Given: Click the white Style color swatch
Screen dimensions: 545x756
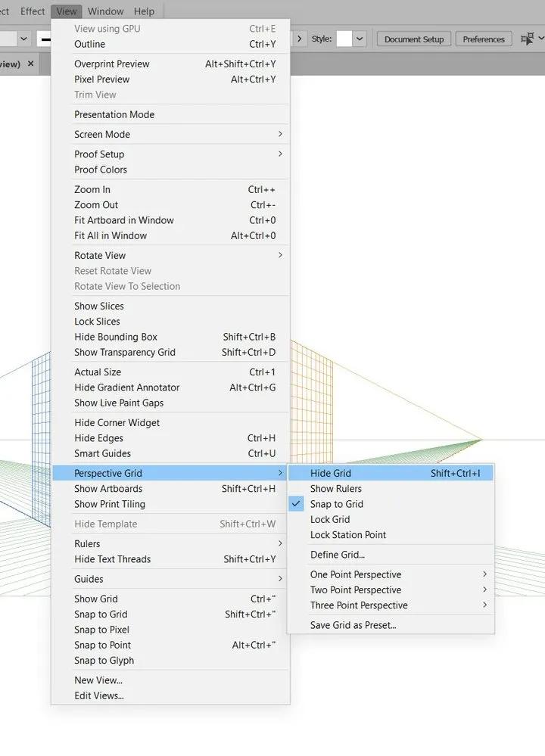Looking at the screenshot, I should pos(344,39).
